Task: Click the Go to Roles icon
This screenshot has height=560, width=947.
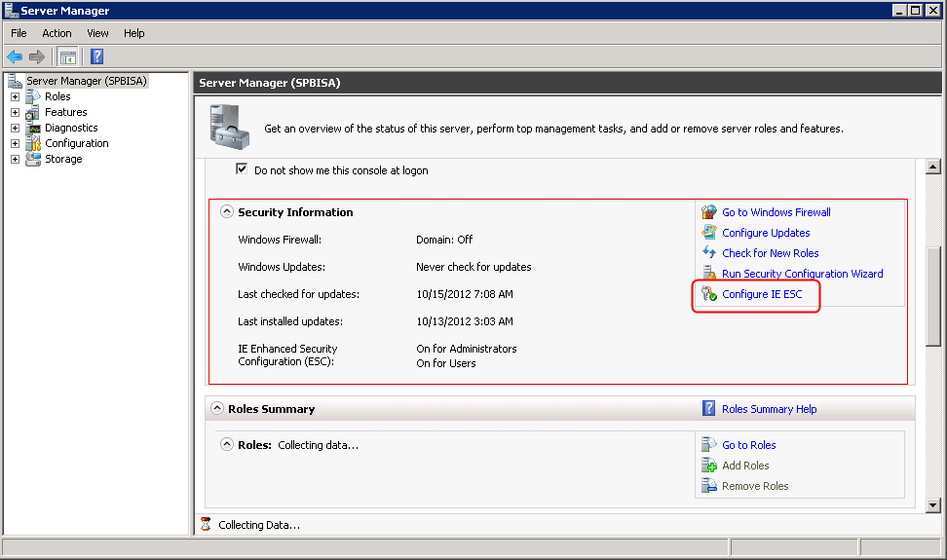Action: tap(709, 445)
